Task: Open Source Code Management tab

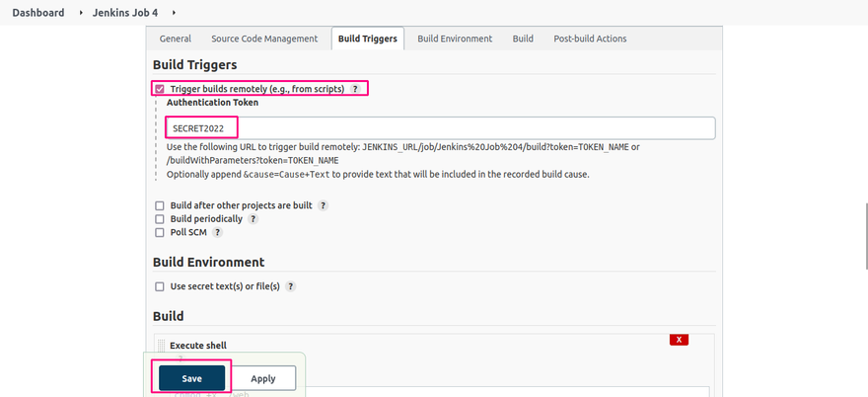Action: coord(264,39)
